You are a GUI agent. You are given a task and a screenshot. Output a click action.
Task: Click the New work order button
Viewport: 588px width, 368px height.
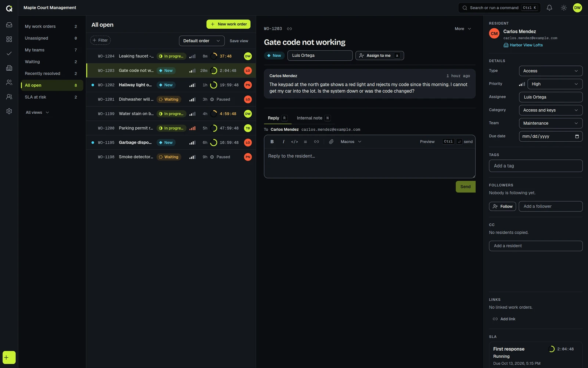point(228,24)
